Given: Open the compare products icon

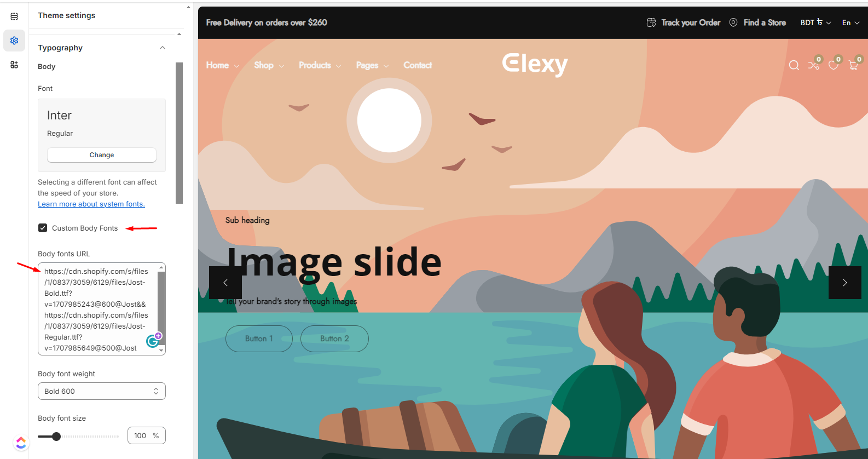Looking at the screenshot, I should [814, 65].
